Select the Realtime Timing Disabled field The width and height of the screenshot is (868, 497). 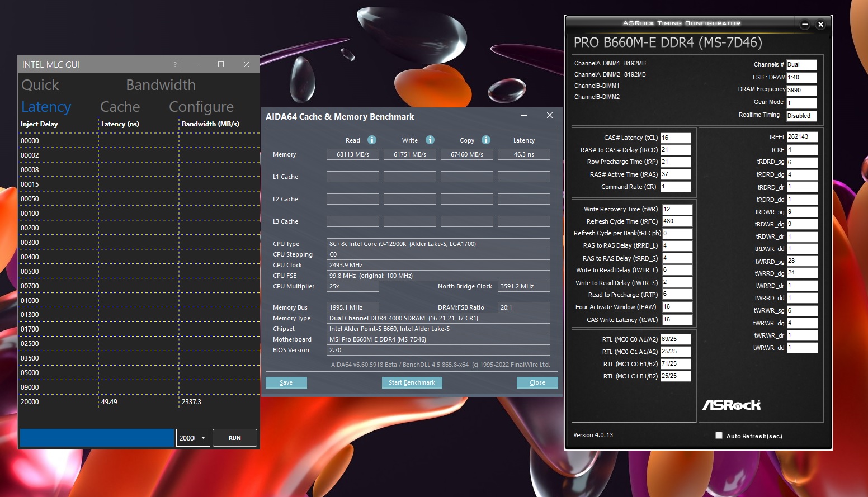pos(801,116)
